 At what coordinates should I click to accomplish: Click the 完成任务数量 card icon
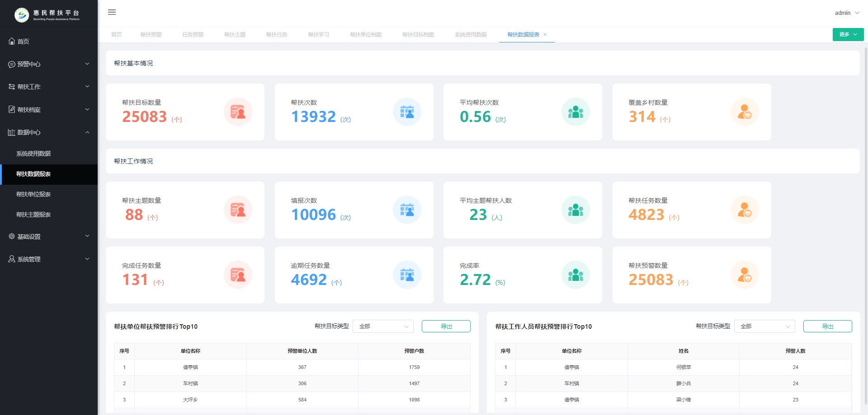238,275
